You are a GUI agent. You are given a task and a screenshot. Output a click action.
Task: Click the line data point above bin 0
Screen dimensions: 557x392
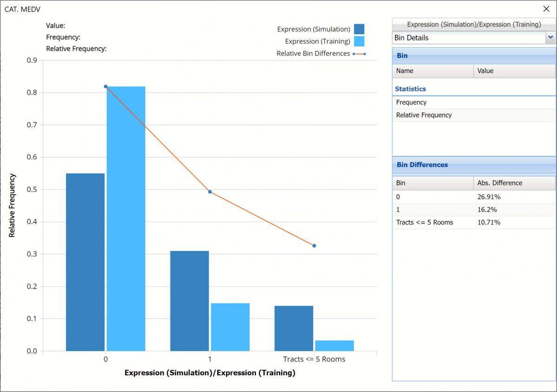click(x=106, y=87)
